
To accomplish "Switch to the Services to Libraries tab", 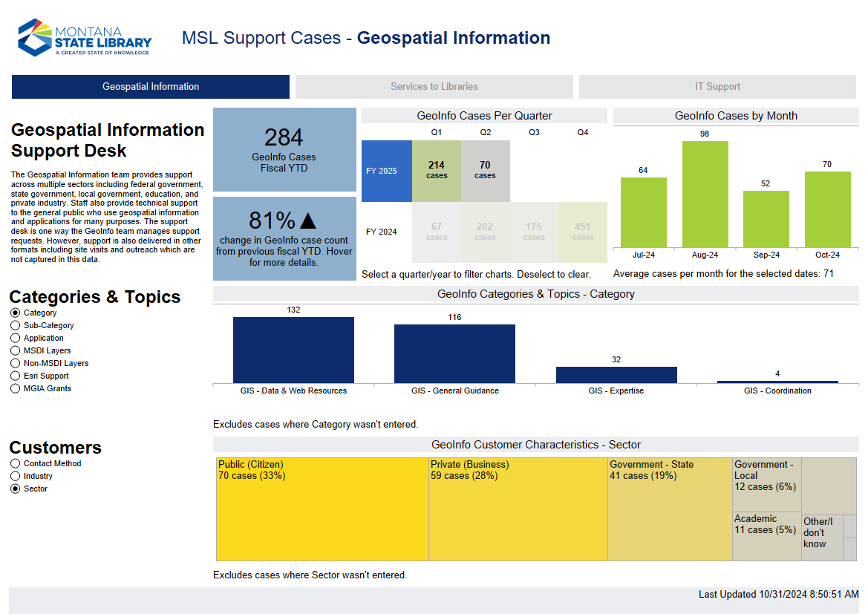I will point(434,87).
